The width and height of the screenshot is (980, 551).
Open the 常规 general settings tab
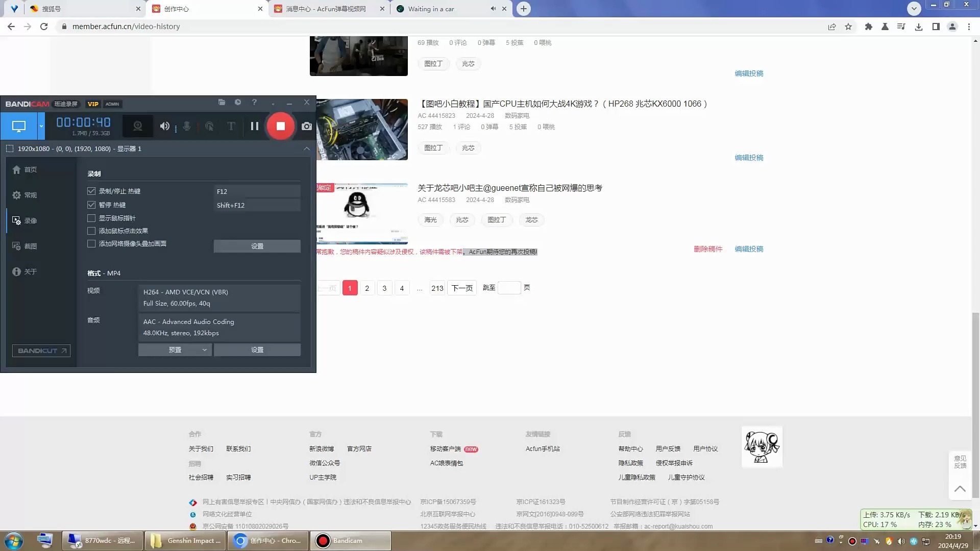tap(24, 195)
